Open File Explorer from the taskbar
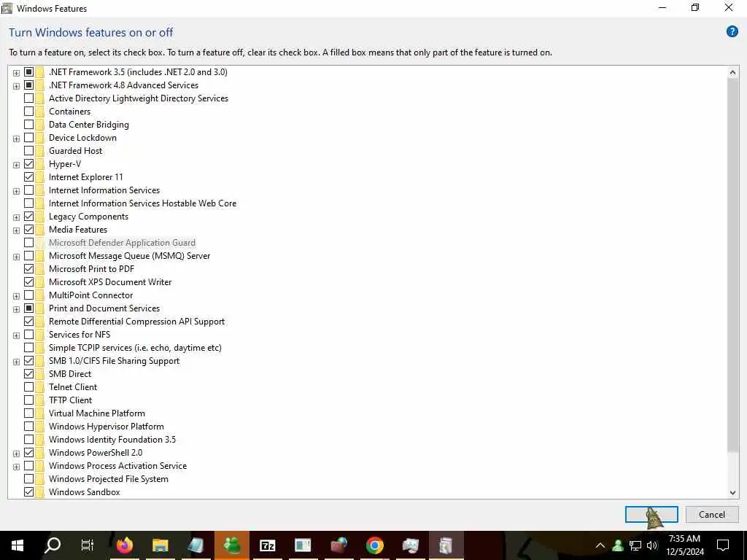 [160, 545]
